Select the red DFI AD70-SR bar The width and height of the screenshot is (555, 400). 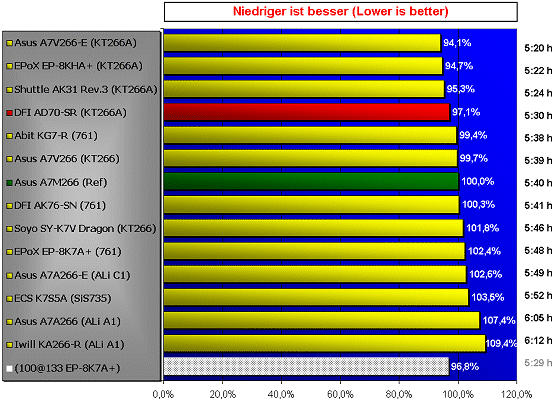(x=307, y=112)
